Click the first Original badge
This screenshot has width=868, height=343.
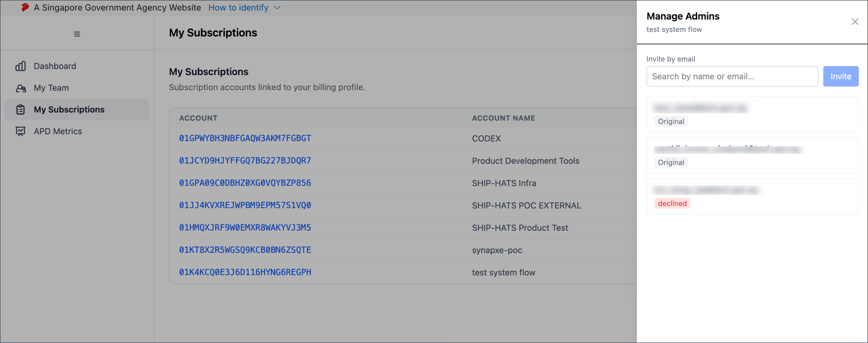[671, 121]
